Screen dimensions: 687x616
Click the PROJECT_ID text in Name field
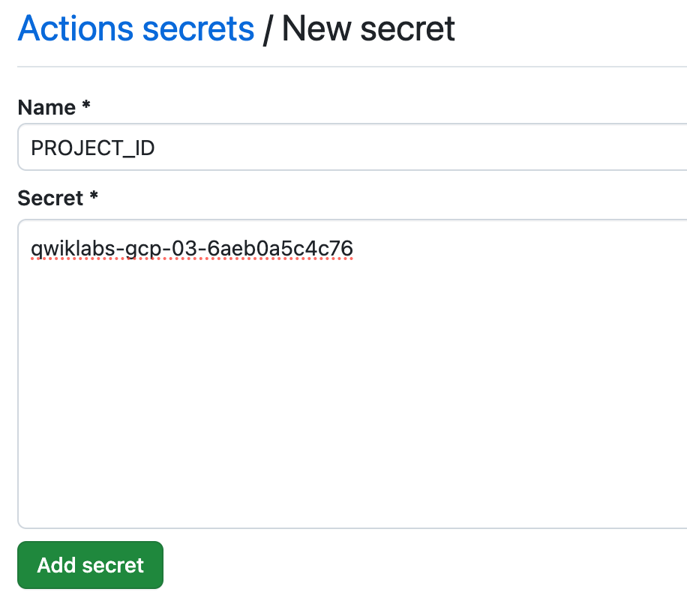[92, 148]
